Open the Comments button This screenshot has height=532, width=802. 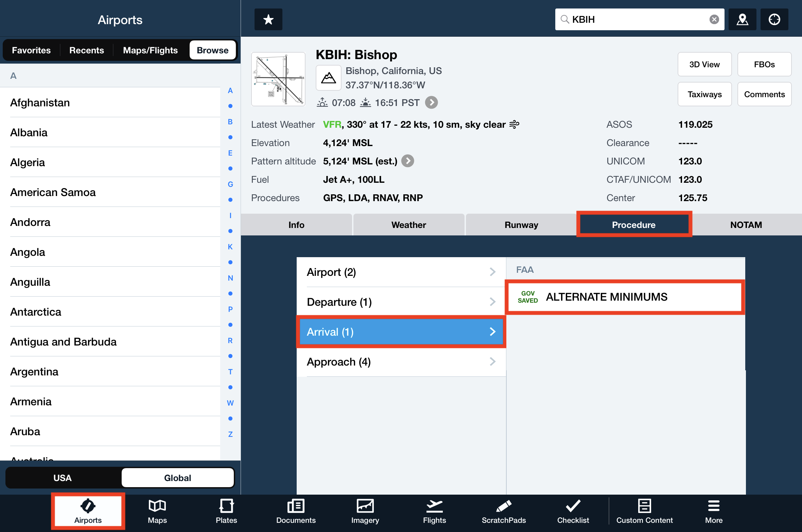(765, 94)
